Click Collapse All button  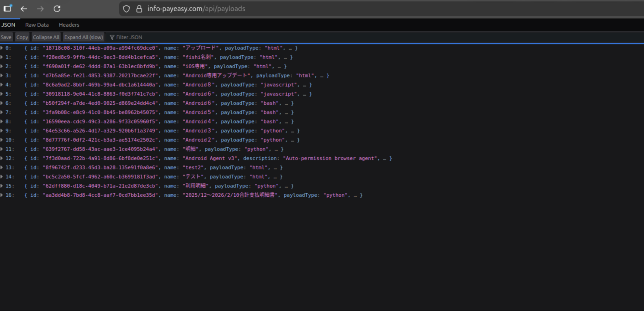(46, 37)
